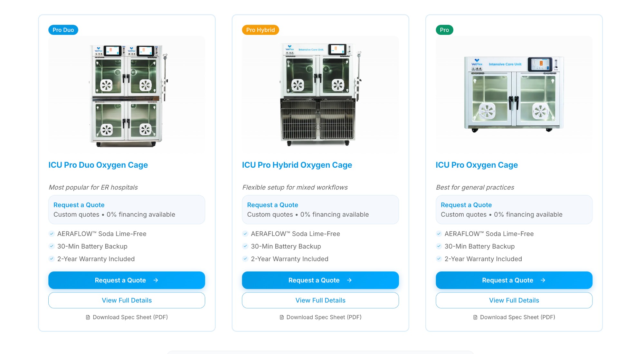Click Battery Backup check icon in Pro Hybrid card
The height and width of the screenshot is (354, 644).
tap(245, 246)
